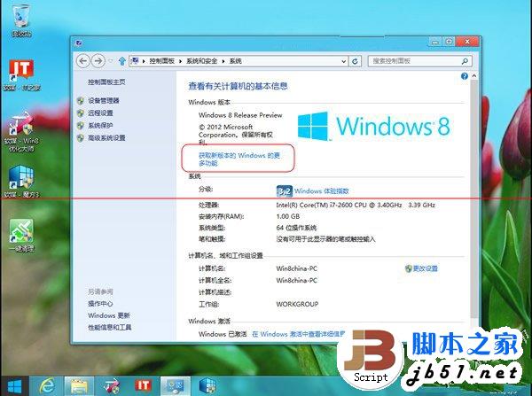
Task: Open the Windows 体验指数 link
Action: tap(321, 191)
